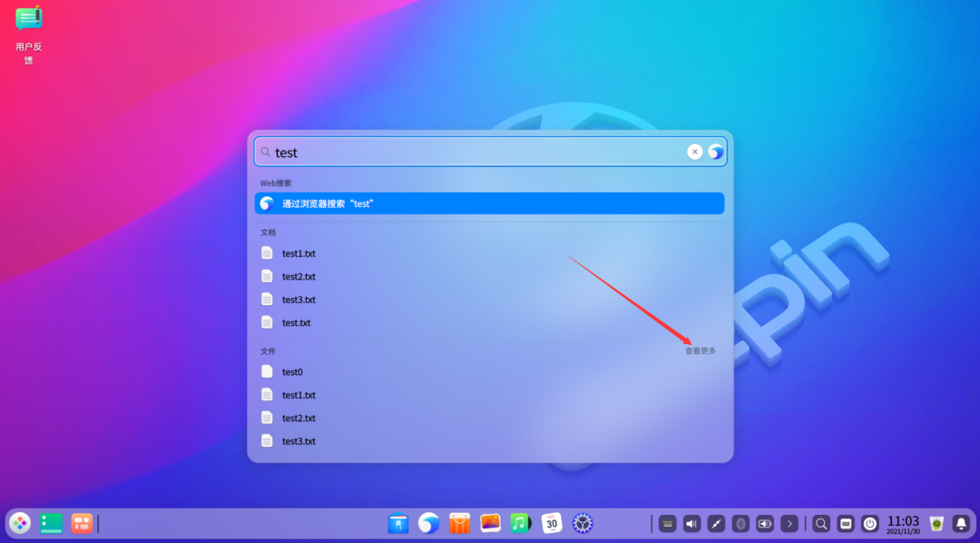Open test.txt in the 文档 section
Viewport: 980px width, 543px height.
click(x=489, y=322)
